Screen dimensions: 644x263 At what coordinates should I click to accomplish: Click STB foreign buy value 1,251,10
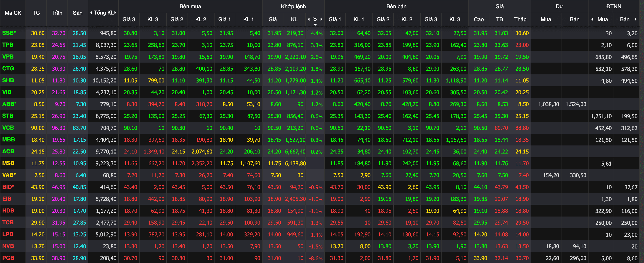click(x=601, y=116)
